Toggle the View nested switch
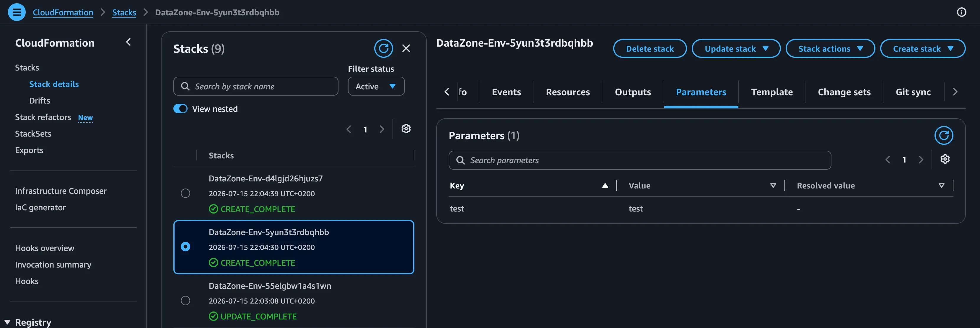The height and width of the screenshot is (328, 980). (x=180, y=109)
